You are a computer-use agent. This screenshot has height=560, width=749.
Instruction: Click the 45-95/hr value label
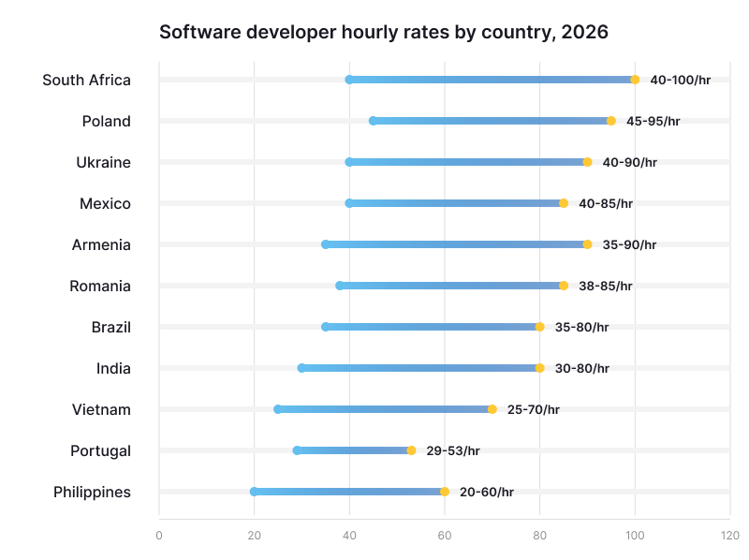click(653, 121)
